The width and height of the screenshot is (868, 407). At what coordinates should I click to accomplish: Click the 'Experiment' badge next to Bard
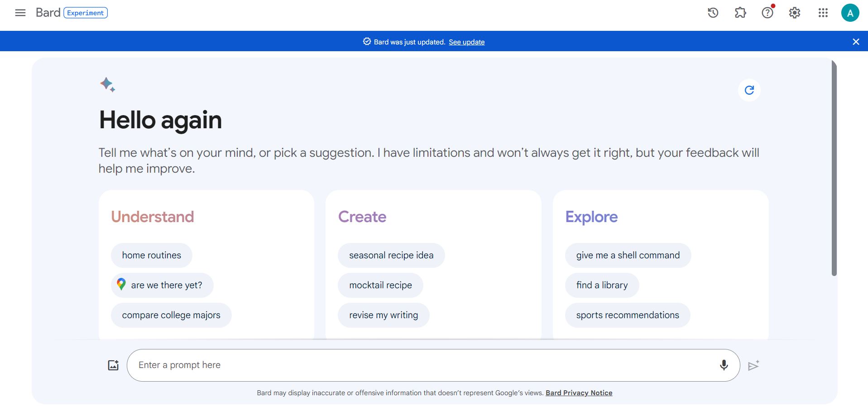click(86, 13)
